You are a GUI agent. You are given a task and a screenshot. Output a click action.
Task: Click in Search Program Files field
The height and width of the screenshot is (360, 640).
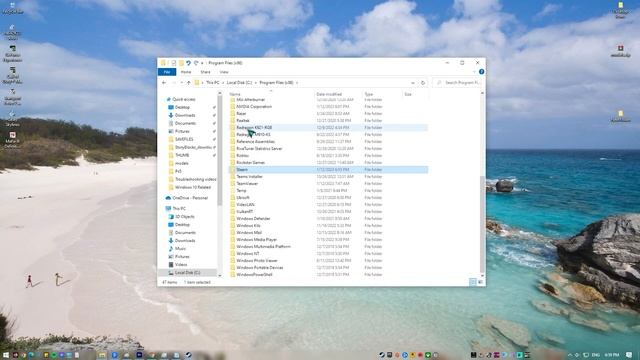(458, 83)
